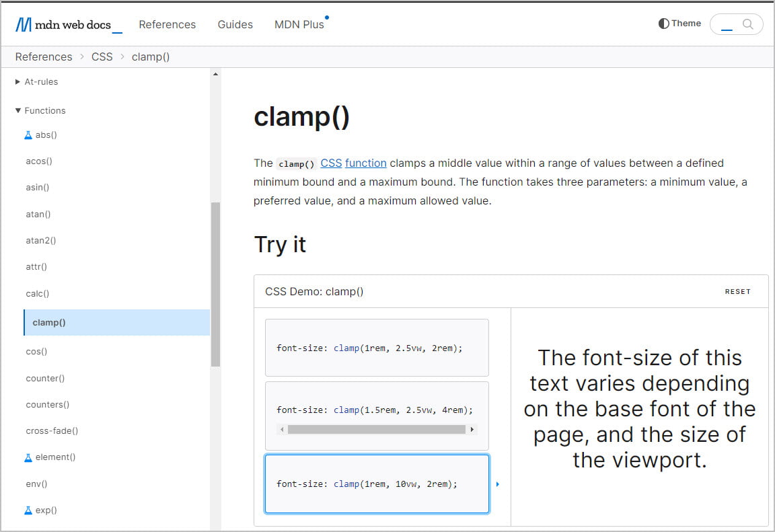Click the notification dot on MDN Plus

point(327,16)
